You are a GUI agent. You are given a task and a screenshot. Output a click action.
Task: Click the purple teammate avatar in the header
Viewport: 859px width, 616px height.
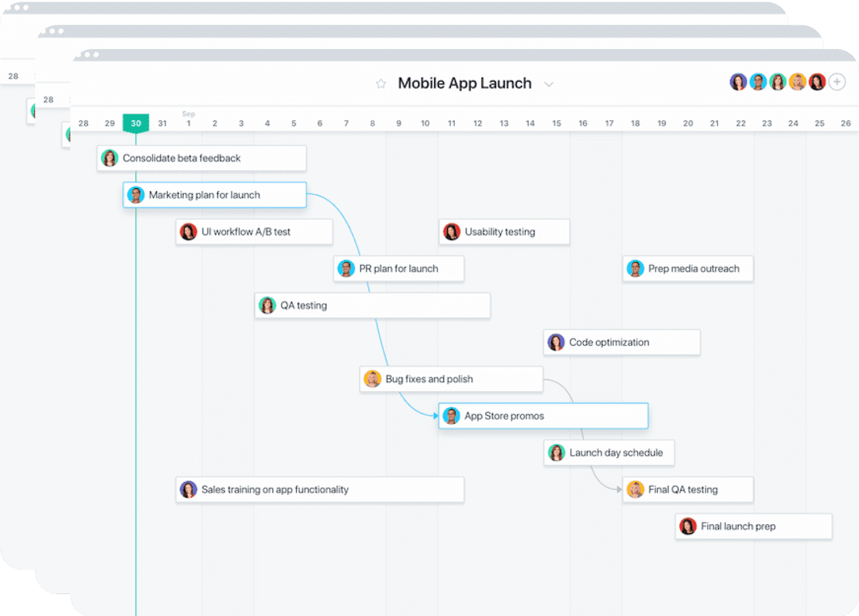tap(738, 81)
